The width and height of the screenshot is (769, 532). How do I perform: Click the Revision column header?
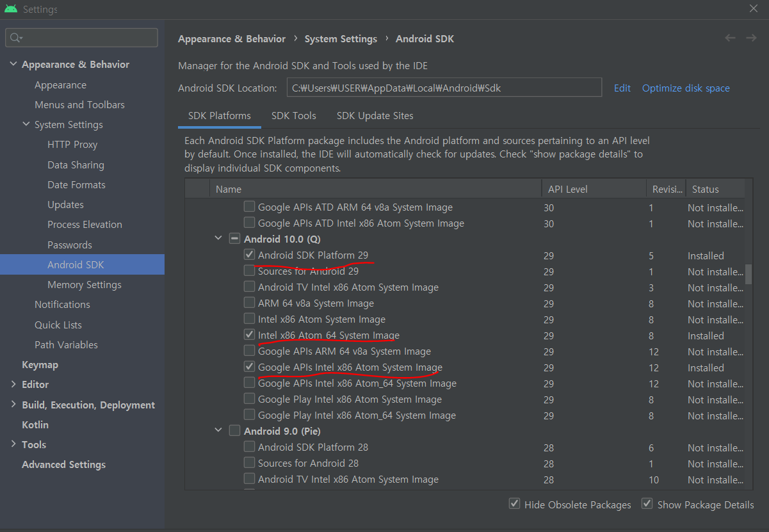(x=666, y=189)
